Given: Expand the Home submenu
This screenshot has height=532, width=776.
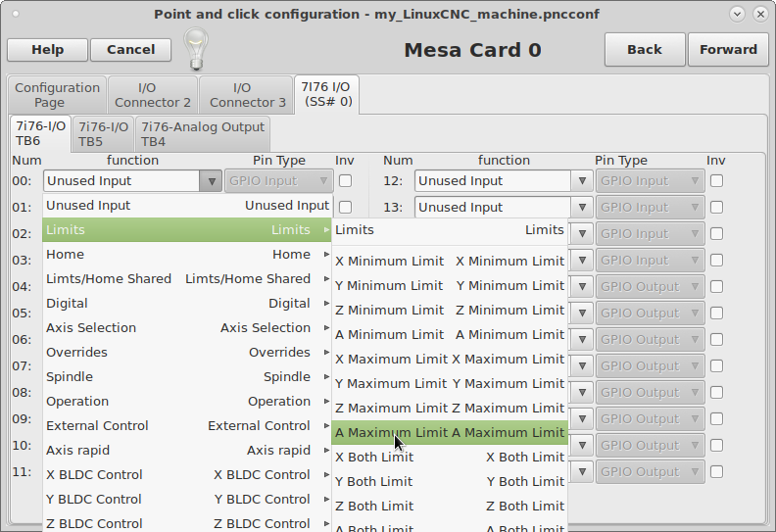Looking at the screenshot, I should [x=187, y=255].
